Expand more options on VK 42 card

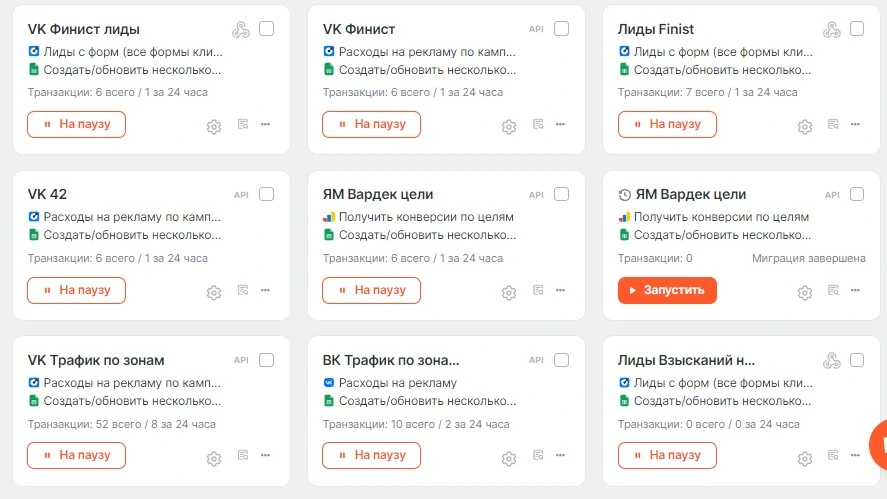[265, 290]
